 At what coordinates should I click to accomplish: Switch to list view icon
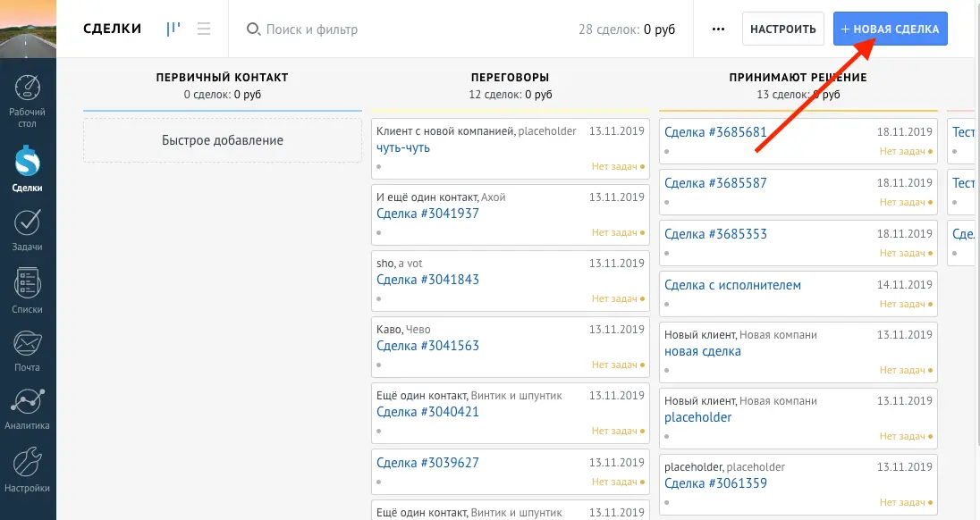[x=204, y=29]
